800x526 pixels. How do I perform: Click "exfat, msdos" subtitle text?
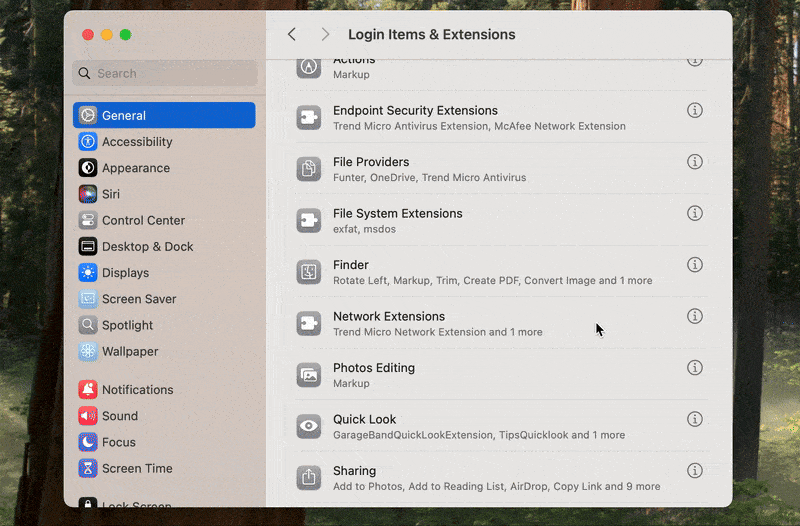[364, 229]
